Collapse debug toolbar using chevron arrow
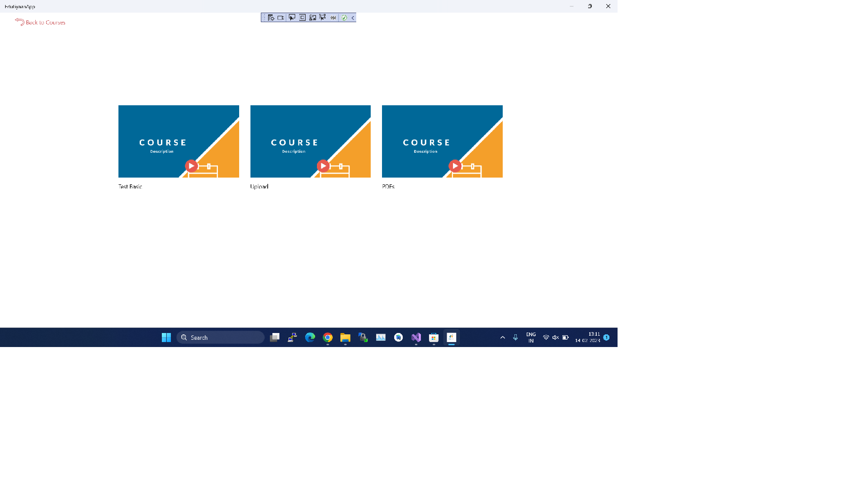868x488 pixels. [x=353, y=18]
